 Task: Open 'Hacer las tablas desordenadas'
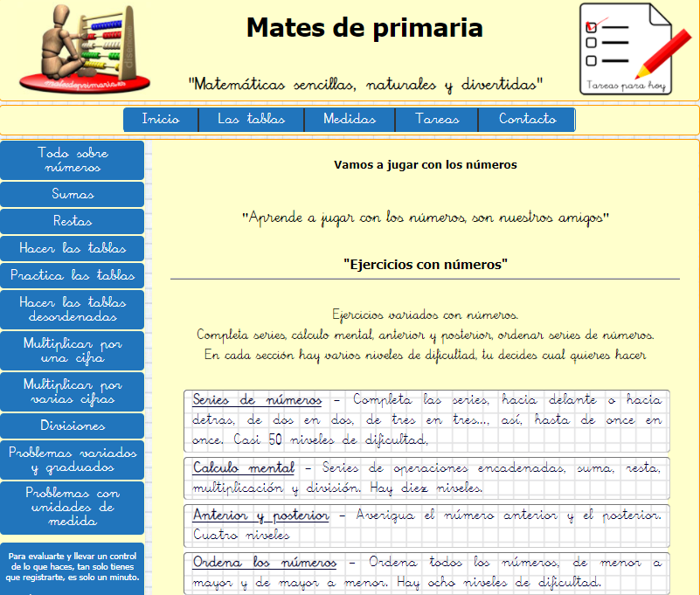click(x=73, y=309)
